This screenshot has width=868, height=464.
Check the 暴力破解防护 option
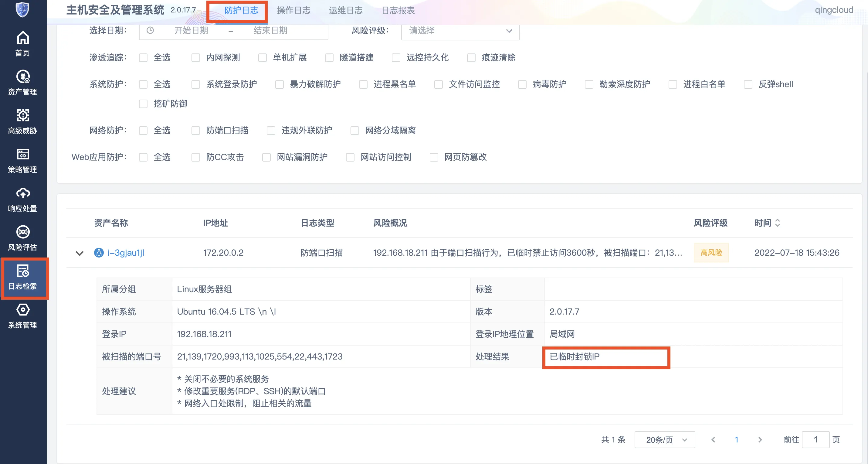click(x=279, y=84)
